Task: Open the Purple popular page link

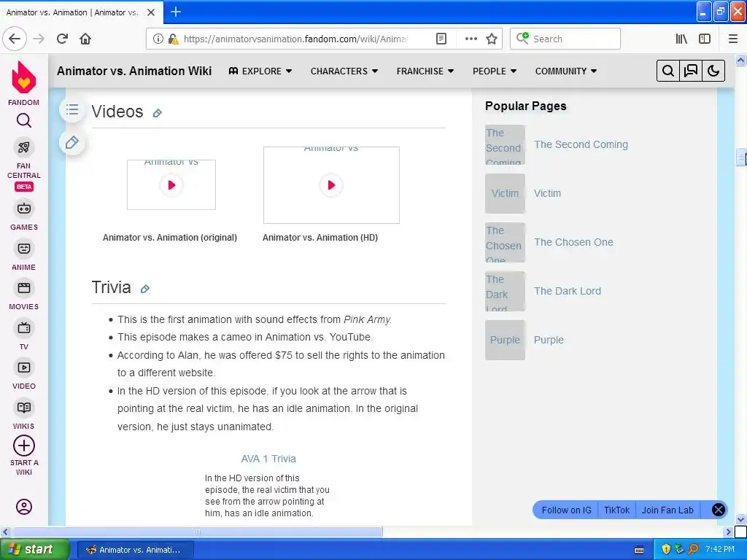Action: pos(549,340)
